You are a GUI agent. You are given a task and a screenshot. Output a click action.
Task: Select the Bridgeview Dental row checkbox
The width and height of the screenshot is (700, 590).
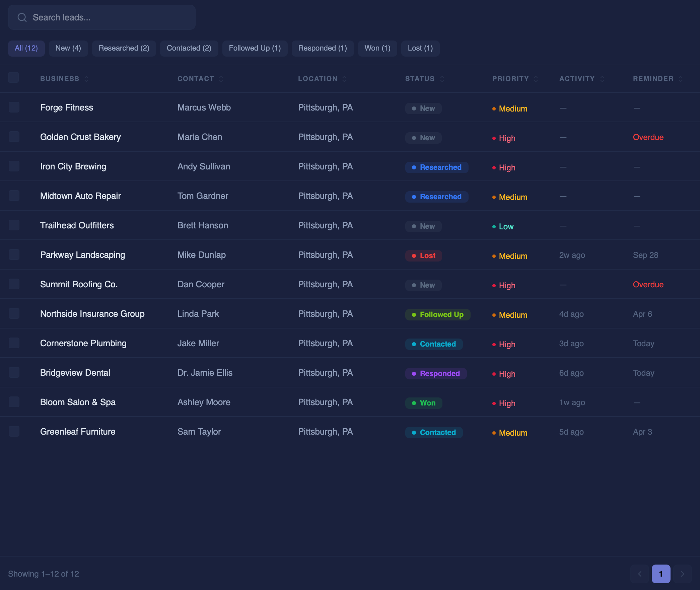(x=14, y=373)
